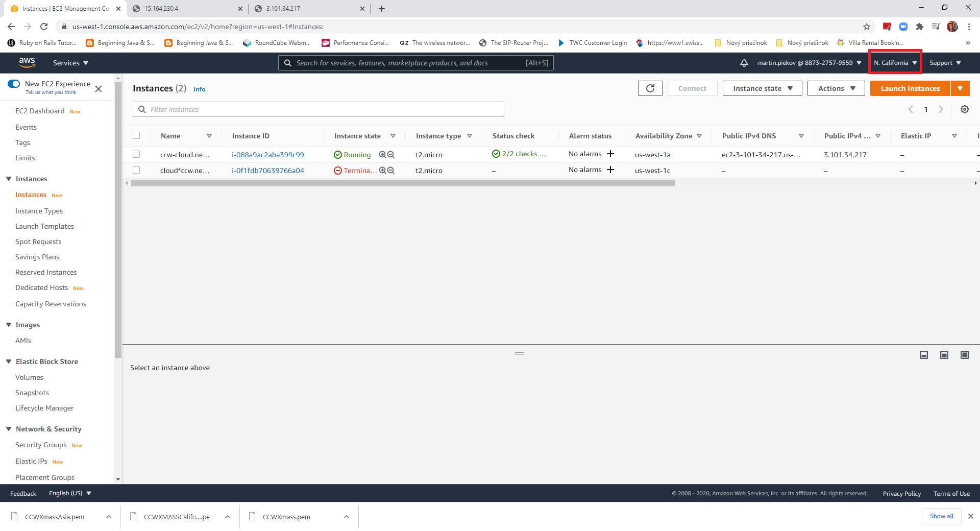Open the Services dropdown
This screenshot has height=531, width=980.
tap(70, 63)
